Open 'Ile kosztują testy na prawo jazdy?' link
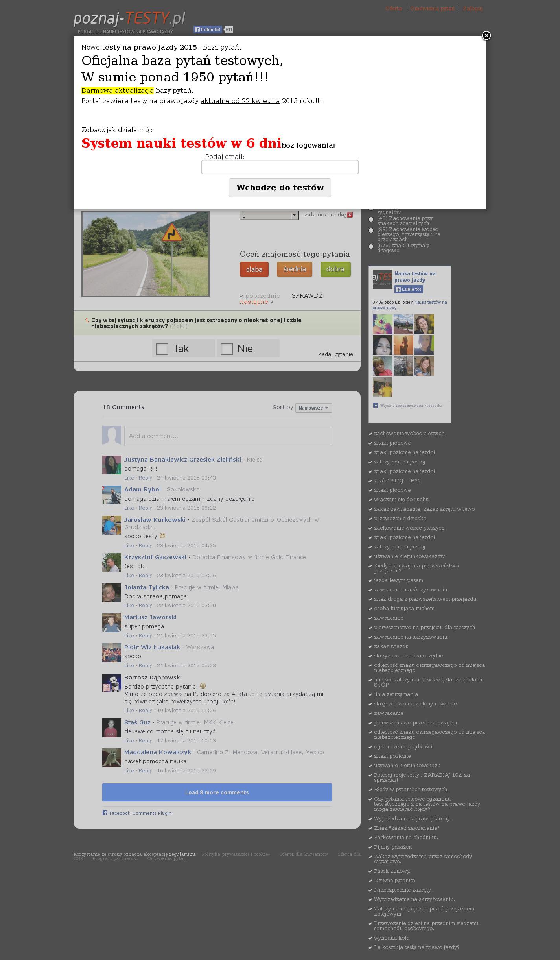 coord(416,947)
